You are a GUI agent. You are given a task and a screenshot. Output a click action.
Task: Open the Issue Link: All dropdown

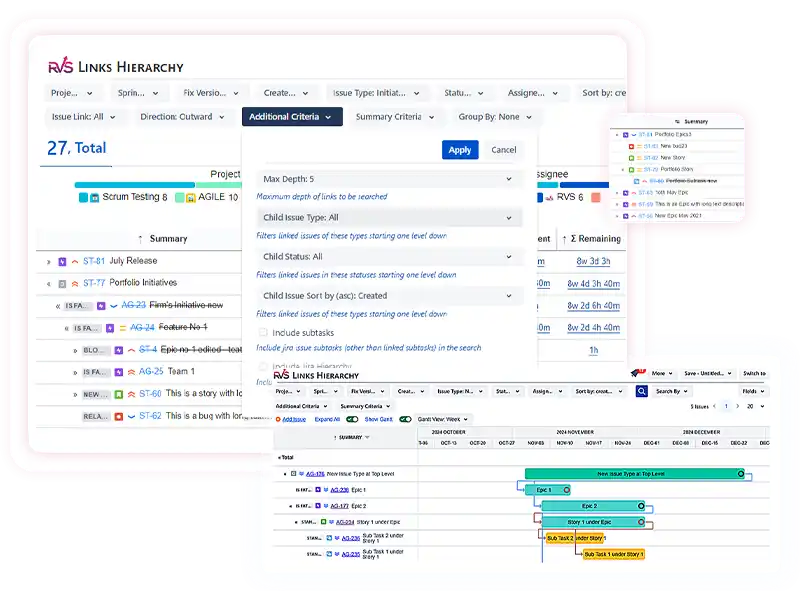[84, 117]
